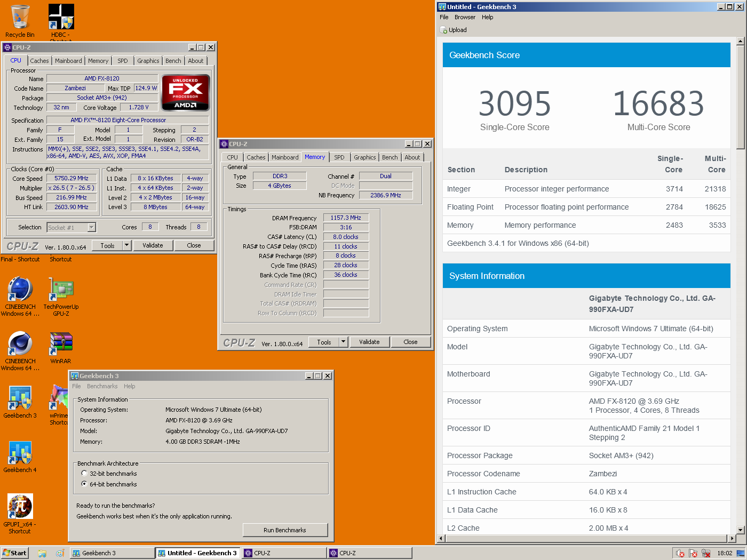Click Run Benchmarks button
Screen dimensions: 747x560
[285, 530]
